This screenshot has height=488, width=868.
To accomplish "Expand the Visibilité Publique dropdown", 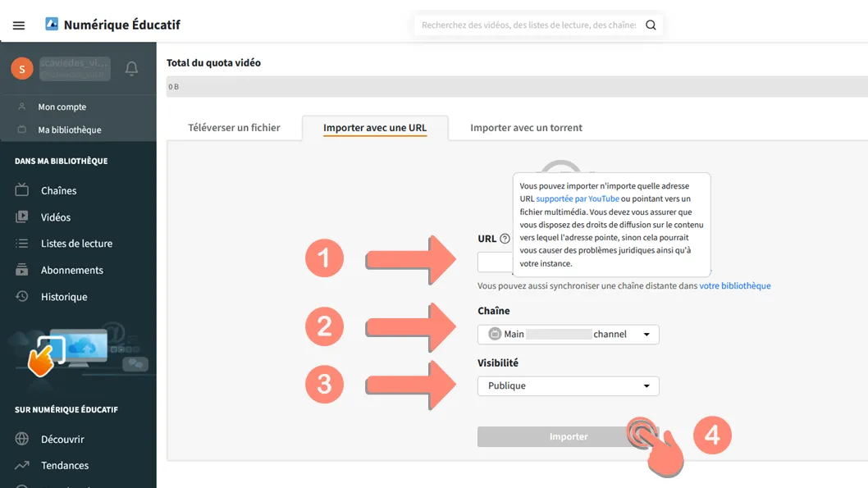I will (x=568, y=385).
